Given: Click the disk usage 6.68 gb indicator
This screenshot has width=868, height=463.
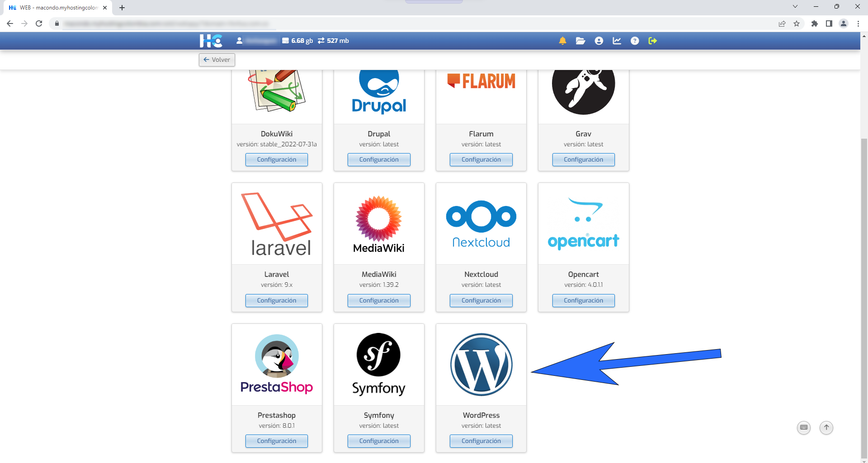Looking at the screenshot, I should 297,41.
